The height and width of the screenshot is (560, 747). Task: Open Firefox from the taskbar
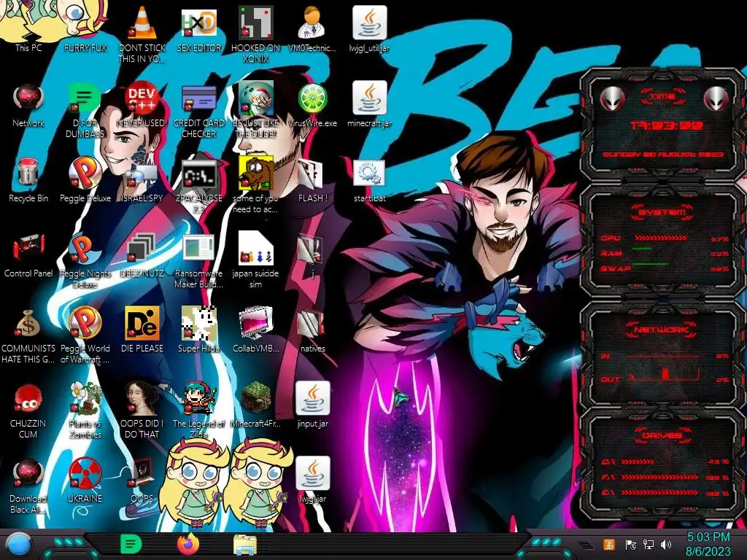188,544
